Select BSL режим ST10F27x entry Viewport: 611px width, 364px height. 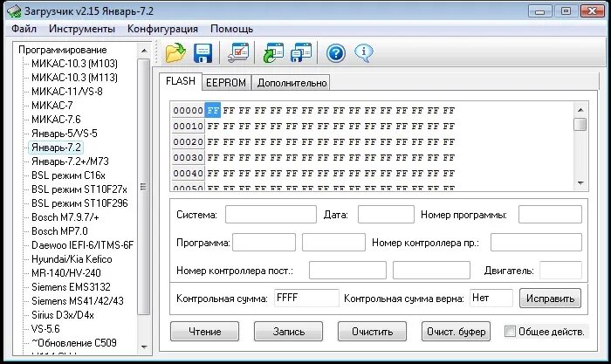click(x=79, y=189)
